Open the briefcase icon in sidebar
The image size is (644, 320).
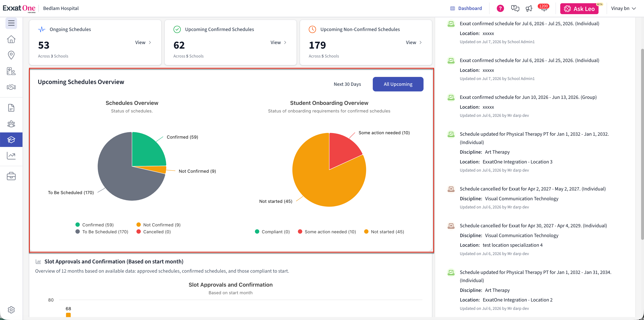[11, 176]
